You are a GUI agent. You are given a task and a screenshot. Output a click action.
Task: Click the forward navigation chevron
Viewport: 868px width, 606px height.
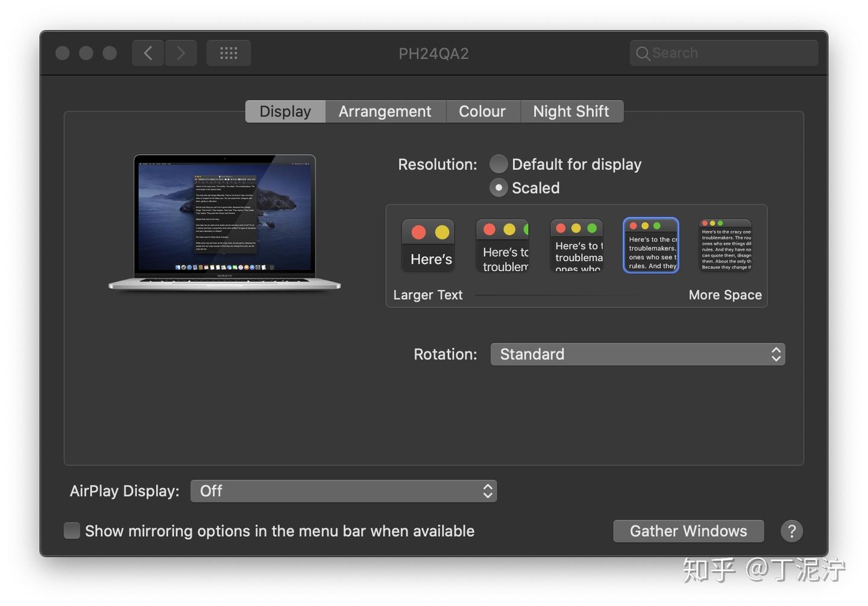(181, 53)
